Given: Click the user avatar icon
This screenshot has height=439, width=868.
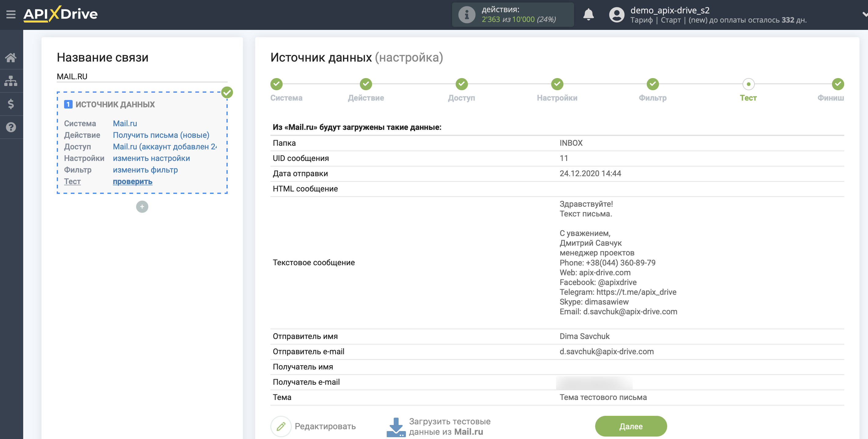Looking at the screenshot, I should point(617,14).
